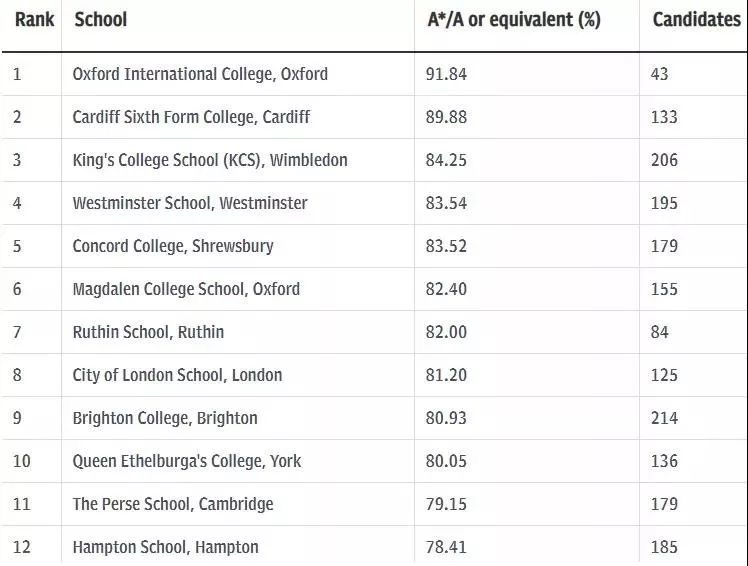The height and width of the screenshot is (566, 748).
Task: Select the 89.88 percentage value
Action: pyautogui.click(x=447, y=117)
